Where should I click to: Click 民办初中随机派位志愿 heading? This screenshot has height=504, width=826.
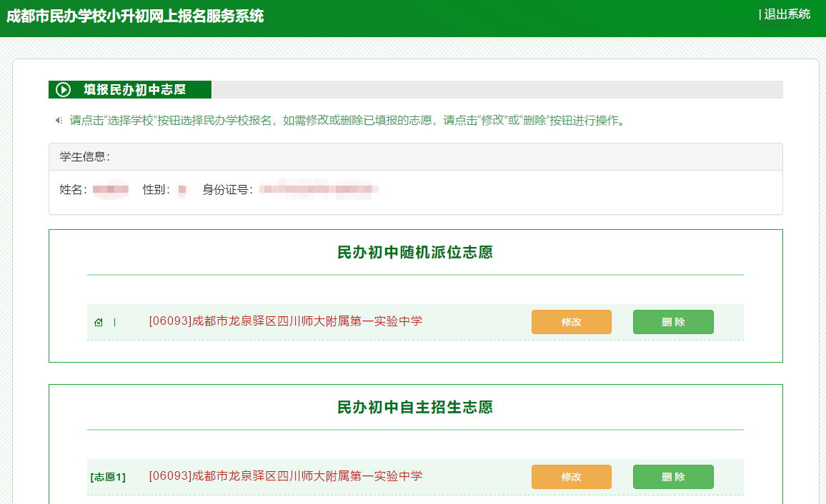415,253
